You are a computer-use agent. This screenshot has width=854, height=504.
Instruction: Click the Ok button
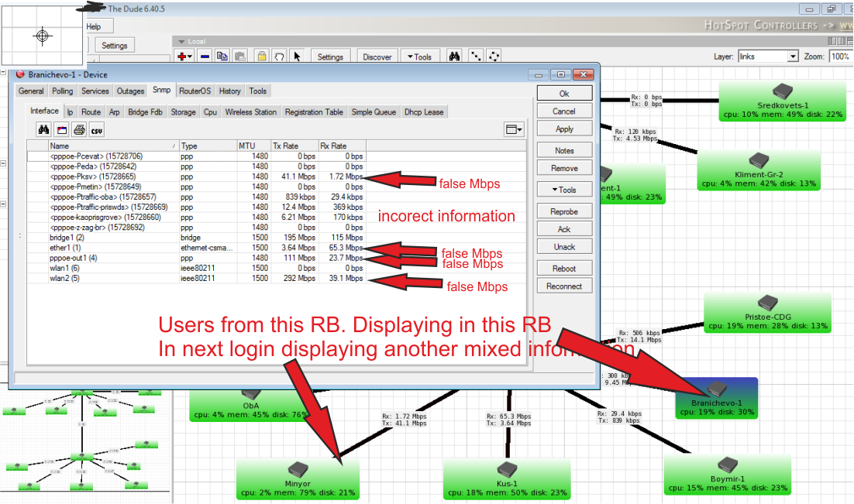pyautogui.click(x=564, y=94)
